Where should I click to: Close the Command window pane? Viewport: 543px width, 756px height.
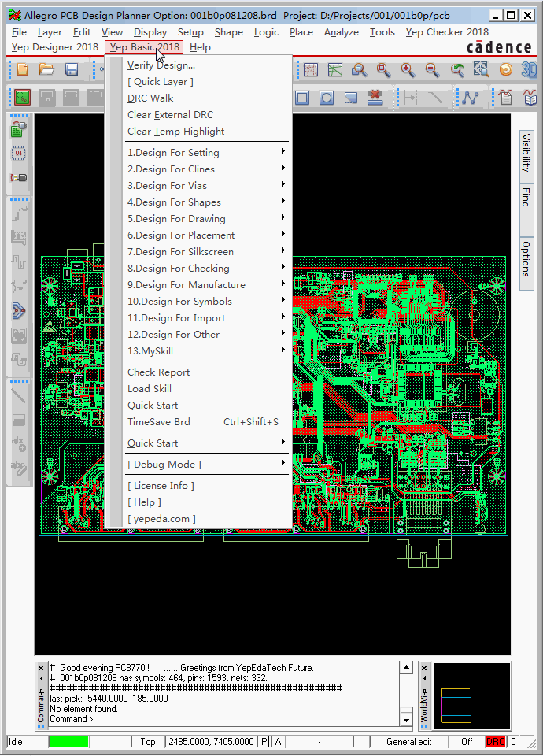coord(41,669)
